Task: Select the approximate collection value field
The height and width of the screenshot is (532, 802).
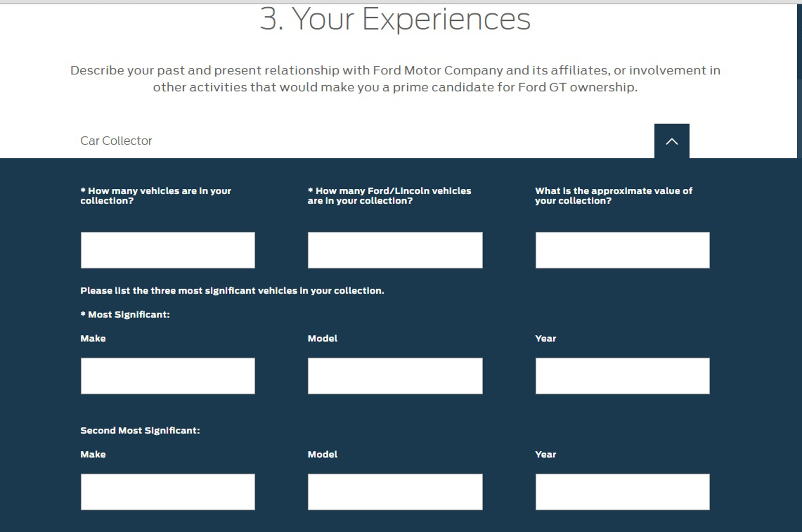Action: [x=622, y=250]
